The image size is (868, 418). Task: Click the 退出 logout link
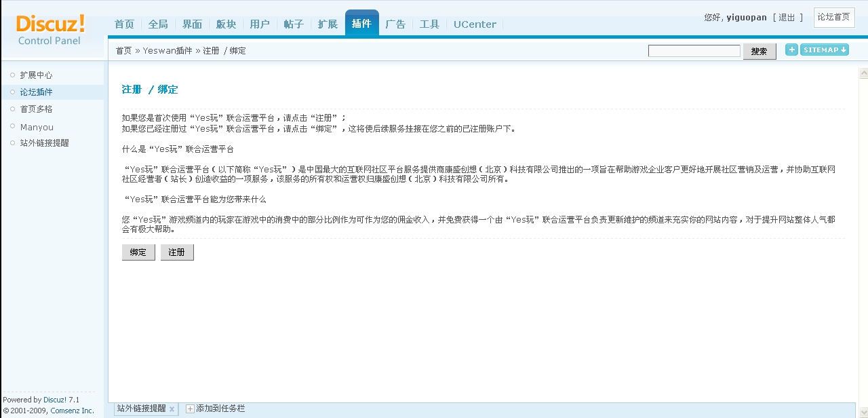coord(787,18)
